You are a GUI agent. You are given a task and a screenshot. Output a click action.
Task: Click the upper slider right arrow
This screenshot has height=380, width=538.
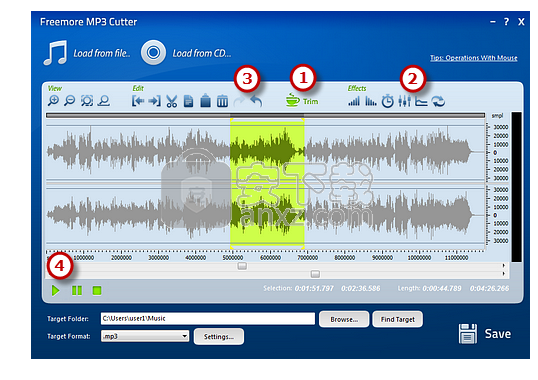point(503,265)
